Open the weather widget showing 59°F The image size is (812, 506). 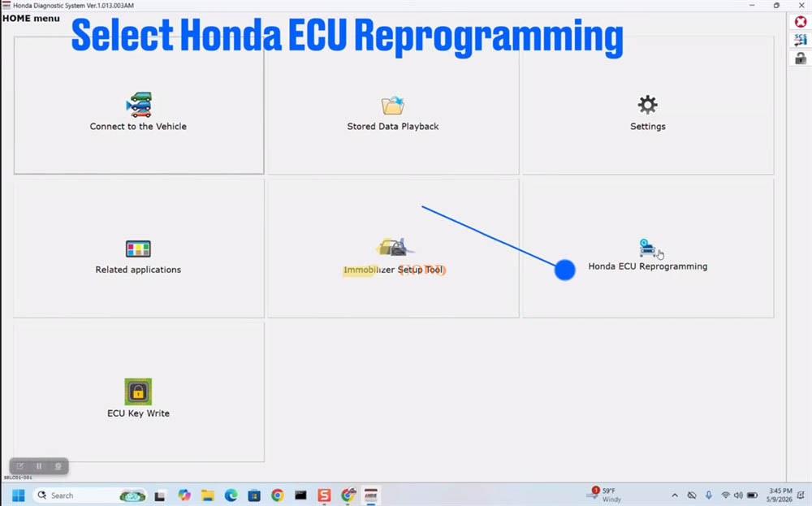605,495
